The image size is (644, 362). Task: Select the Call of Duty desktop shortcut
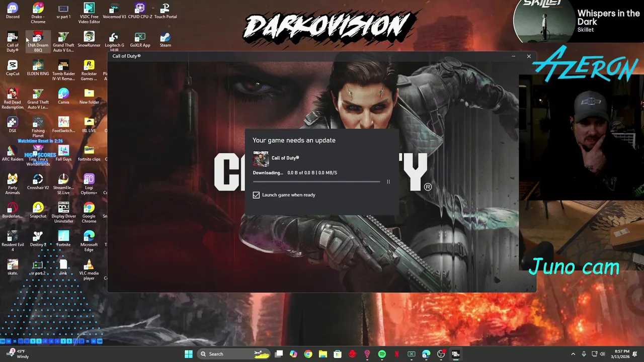click(13, 42)
